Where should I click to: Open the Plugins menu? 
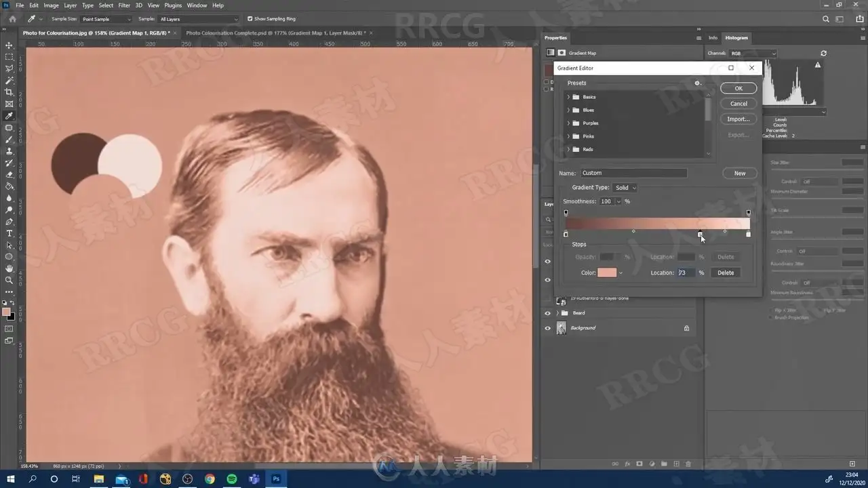pos(173,5)
